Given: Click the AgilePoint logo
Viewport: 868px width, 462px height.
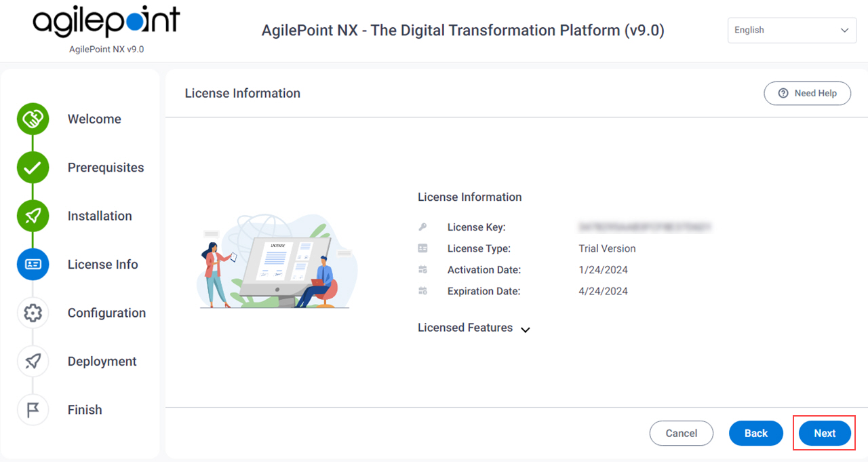Looking at the screenshot, I should point(106,22).
